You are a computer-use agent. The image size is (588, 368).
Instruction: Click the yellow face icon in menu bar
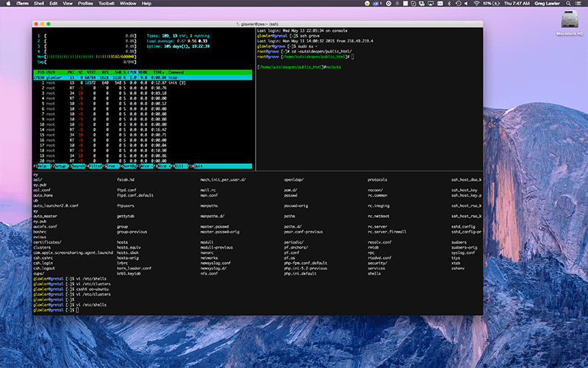(x=367, y=4)
